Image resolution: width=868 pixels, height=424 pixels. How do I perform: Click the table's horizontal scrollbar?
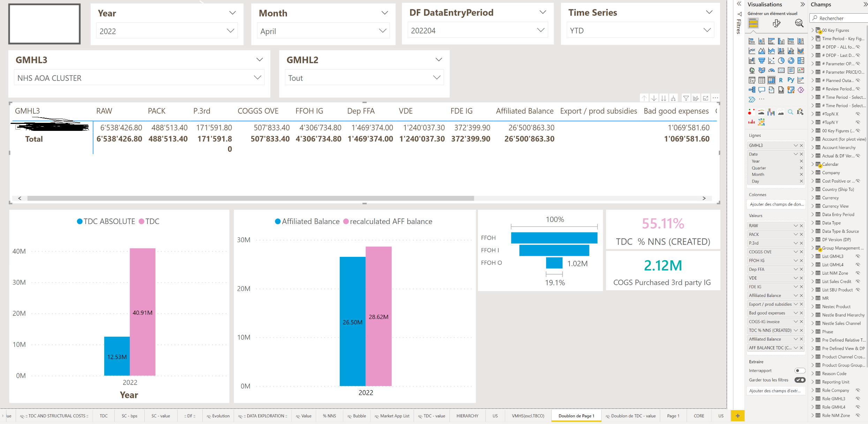point(250,198)
